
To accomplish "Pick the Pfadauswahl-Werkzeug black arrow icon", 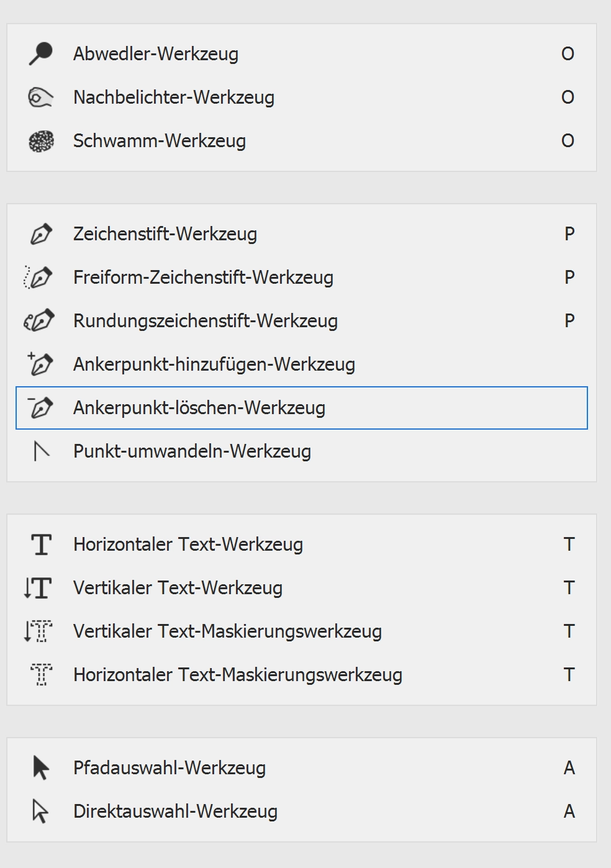I will [40, 768].
